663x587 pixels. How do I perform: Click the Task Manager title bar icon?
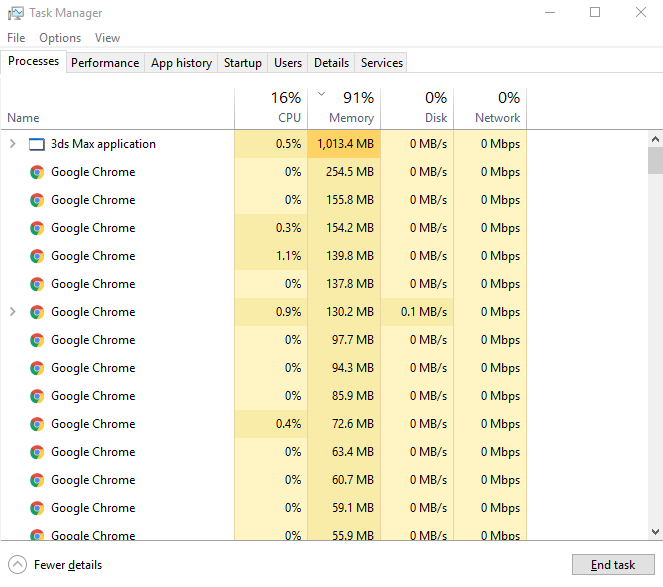(x=15, y=13)
